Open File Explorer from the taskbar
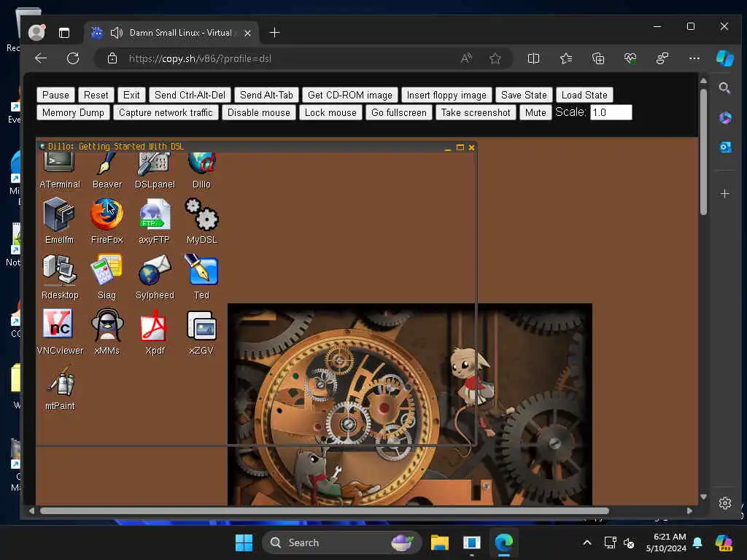Viewport: 747px width, 560px height. tap(440, 542)
